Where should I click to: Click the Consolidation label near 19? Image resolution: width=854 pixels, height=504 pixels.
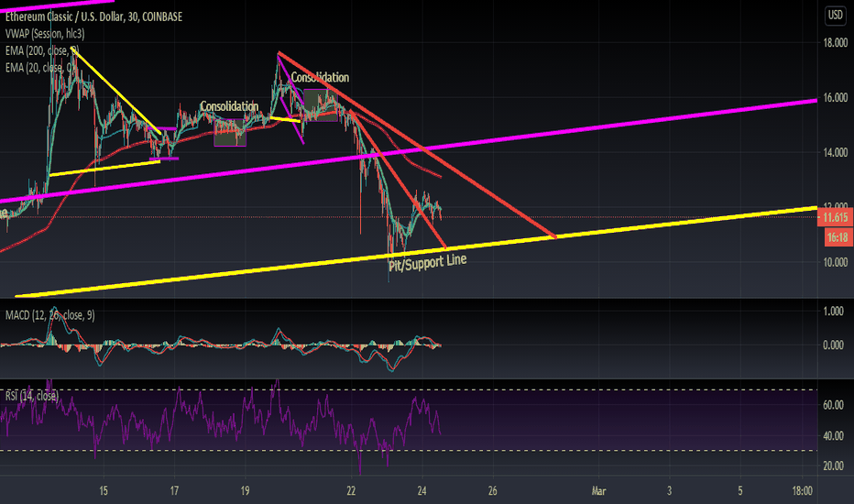[x=229, y=106]
